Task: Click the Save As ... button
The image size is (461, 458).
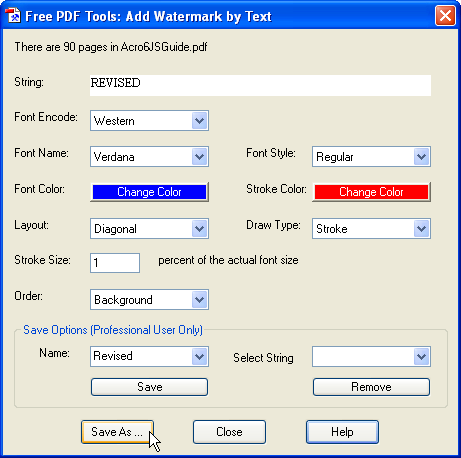Action: click(x=117, y=432)
